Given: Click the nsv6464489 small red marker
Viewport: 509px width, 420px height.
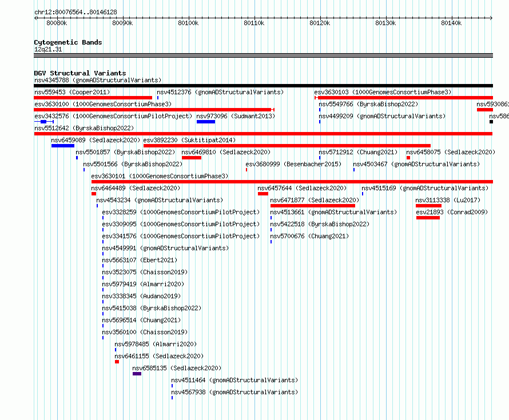Looking at the screenshot, I should 94,194.
